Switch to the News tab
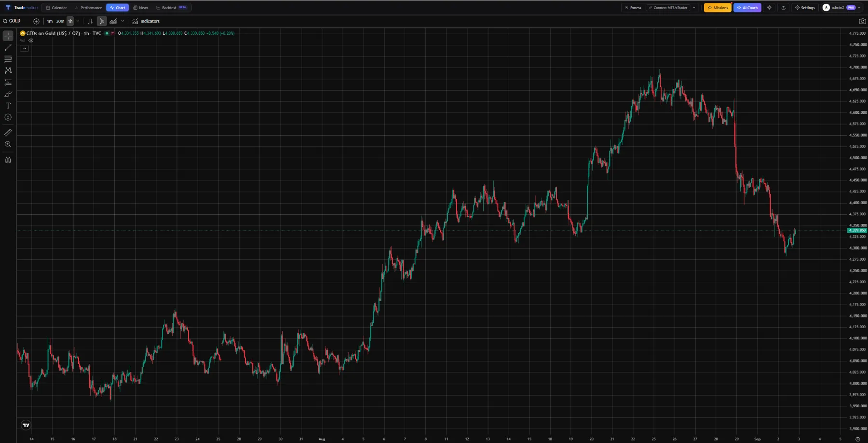868x443 pixels. [141, 8]
